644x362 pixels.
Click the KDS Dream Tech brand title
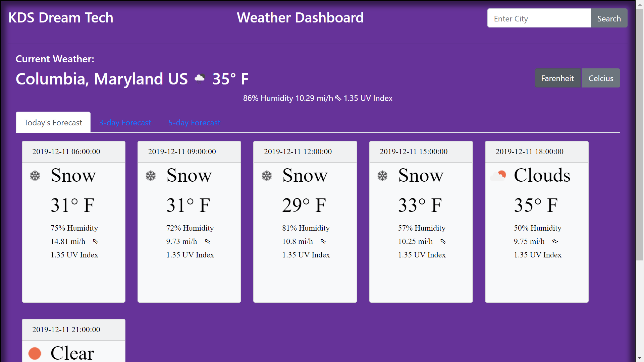[61, 17]
